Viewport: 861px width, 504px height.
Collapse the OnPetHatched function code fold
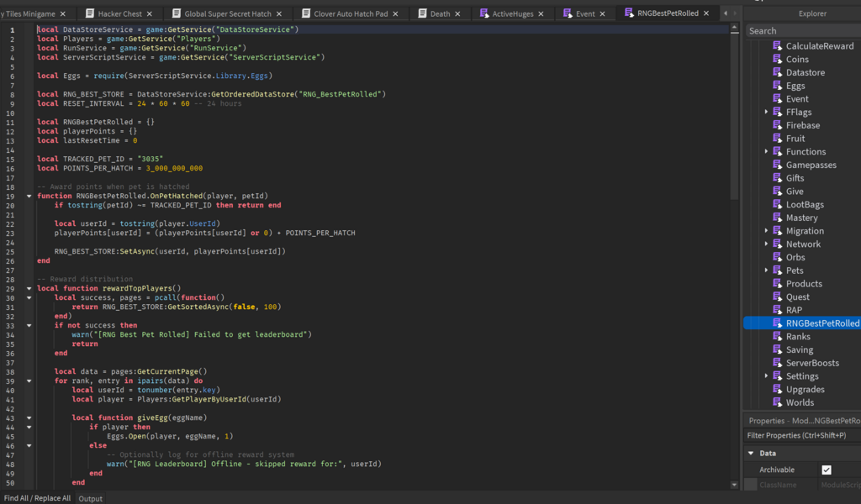click(29, 196)
